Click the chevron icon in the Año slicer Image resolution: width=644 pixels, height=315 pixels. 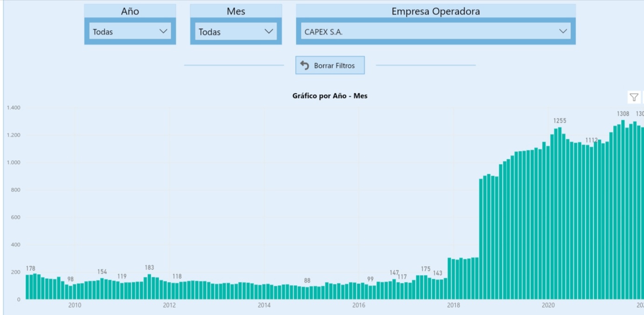click(162, 31)
